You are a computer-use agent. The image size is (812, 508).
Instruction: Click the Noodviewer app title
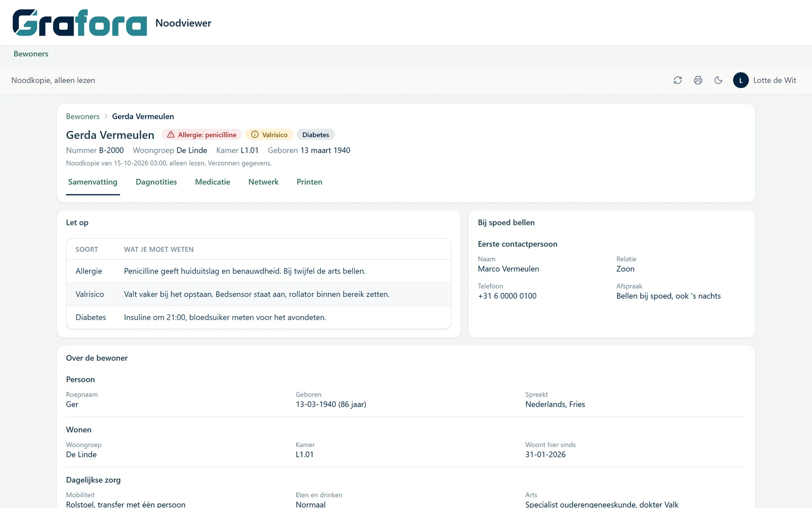coord(183,23)
